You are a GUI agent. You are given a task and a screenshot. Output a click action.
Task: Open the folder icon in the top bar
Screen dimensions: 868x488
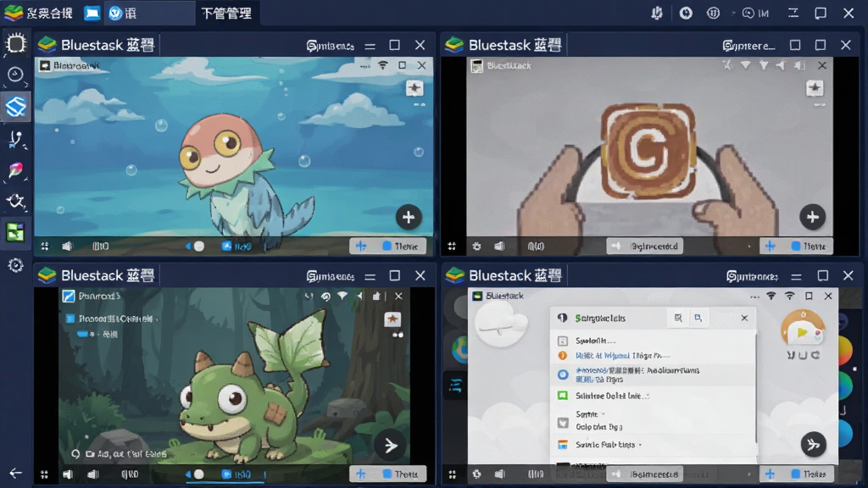click(x=92, y=13)
